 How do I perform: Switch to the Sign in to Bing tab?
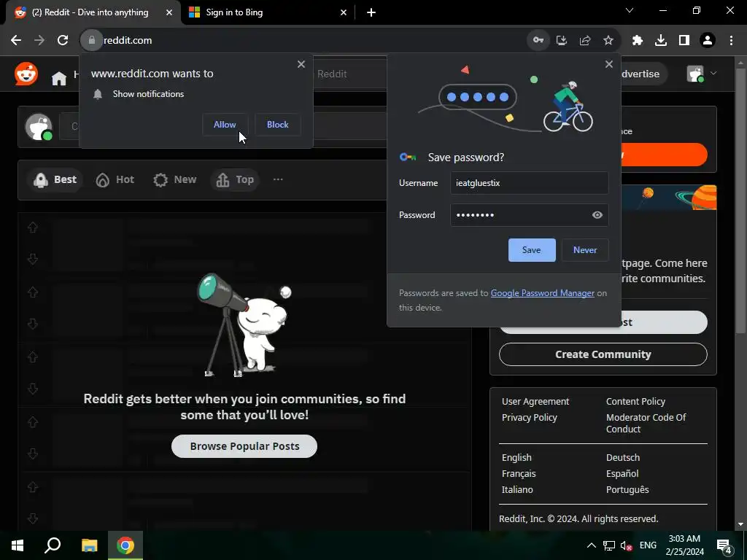click(267, 12)
